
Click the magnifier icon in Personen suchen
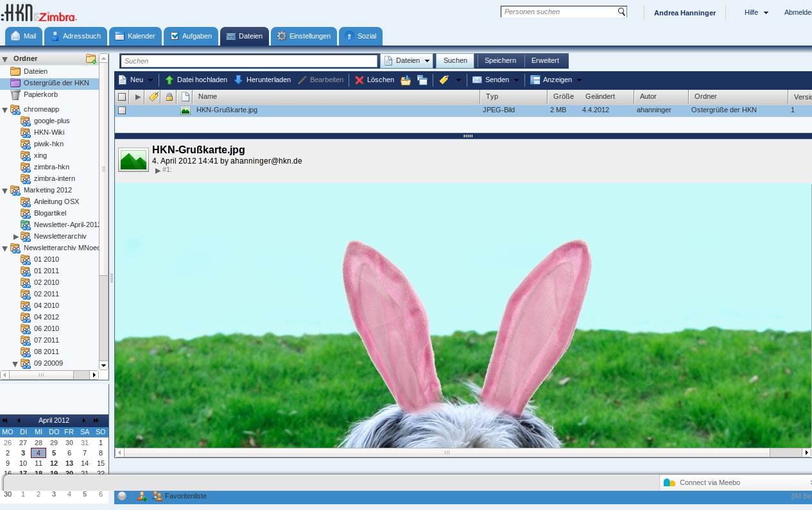click(621, 12)
